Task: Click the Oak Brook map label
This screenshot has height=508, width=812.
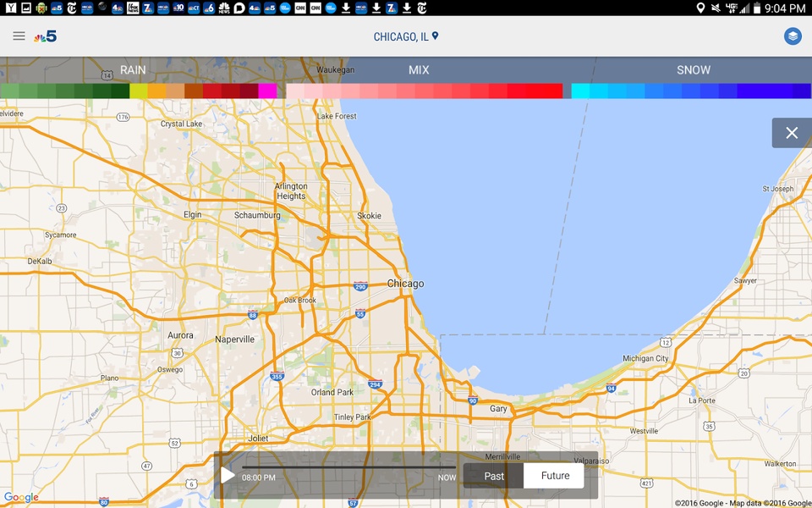Action: point(299,300)
